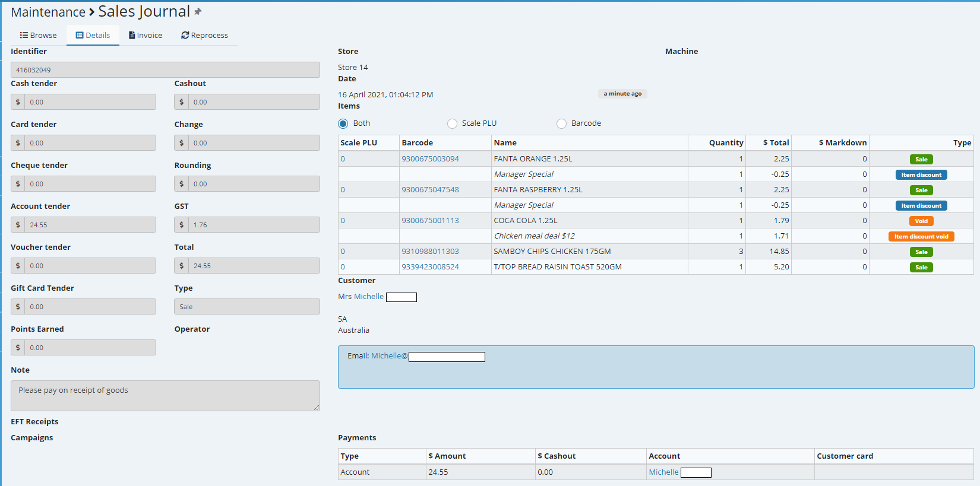Click the Void badge for COCA COLA

point(921,221)
